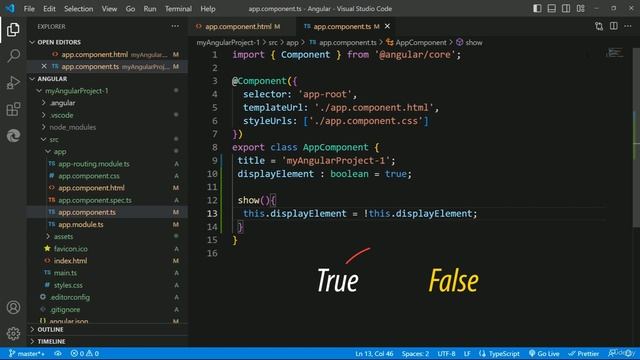Click the editor vertical scrollbar
The height and width of the screenshot is (360, 640).
click(636, 139)
